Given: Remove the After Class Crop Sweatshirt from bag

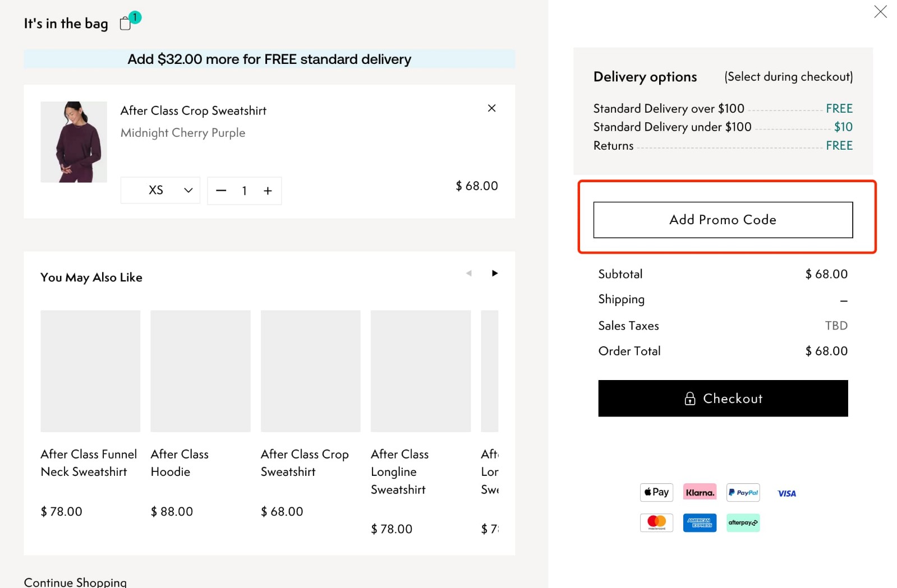Looking at the screenshot, I should coord(491,108).
